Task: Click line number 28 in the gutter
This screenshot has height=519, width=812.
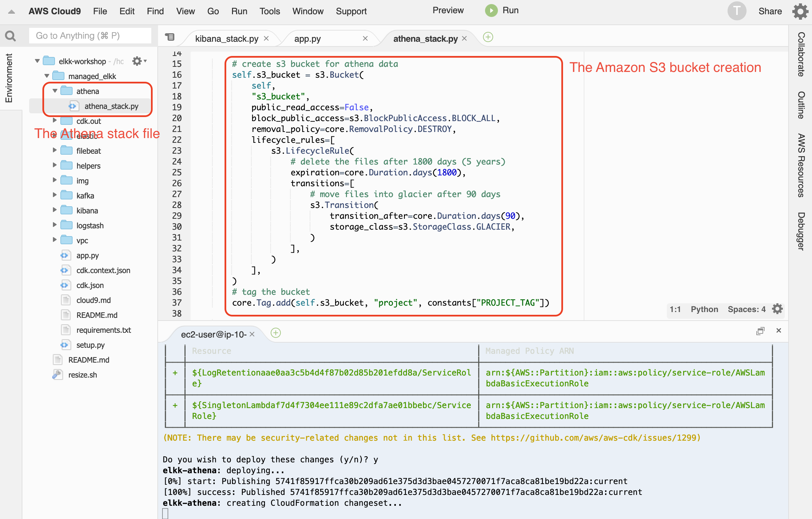Action: click(177, 205)
